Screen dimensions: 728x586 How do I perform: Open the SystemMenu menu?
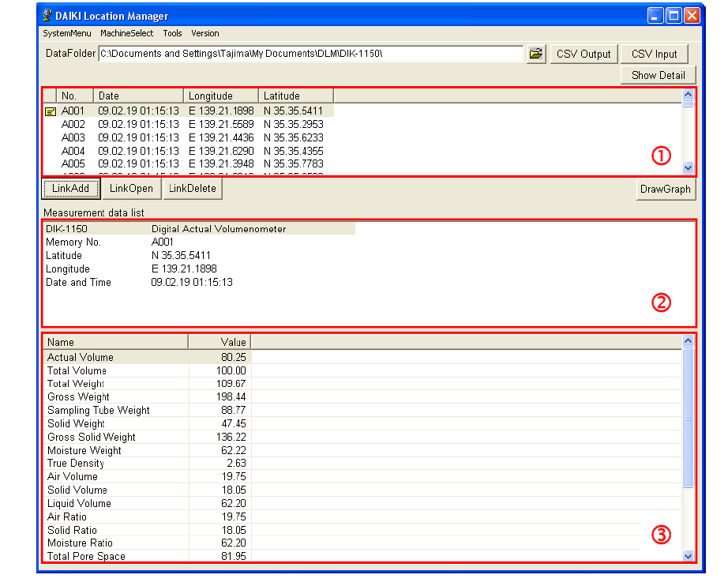click(67, 34)
